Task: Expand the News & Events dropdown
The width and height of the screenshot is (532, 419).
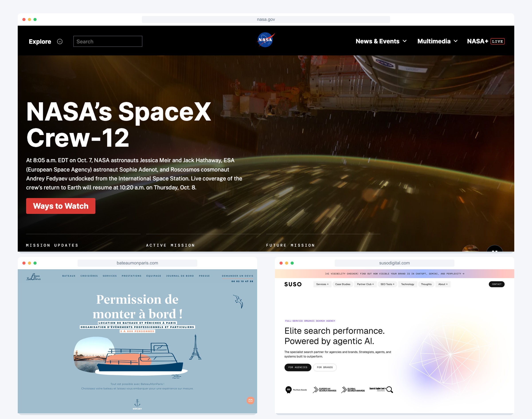Action: coord(381,41)
